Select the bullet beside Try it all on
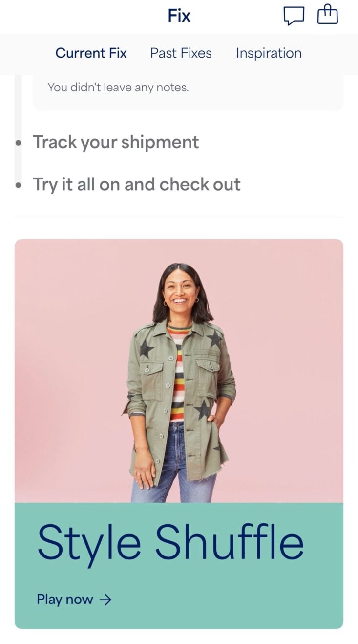 click(x=19, y=185)
